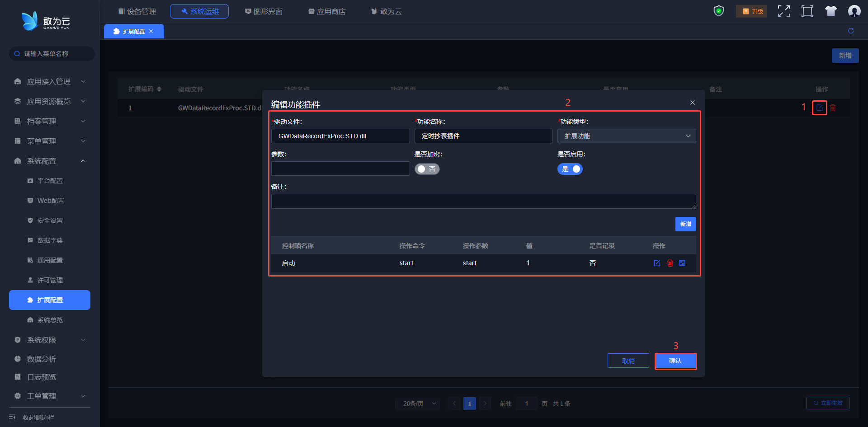Delete the 启动 control item row
This screenshot has height=427, width=868.
point(670,263)
